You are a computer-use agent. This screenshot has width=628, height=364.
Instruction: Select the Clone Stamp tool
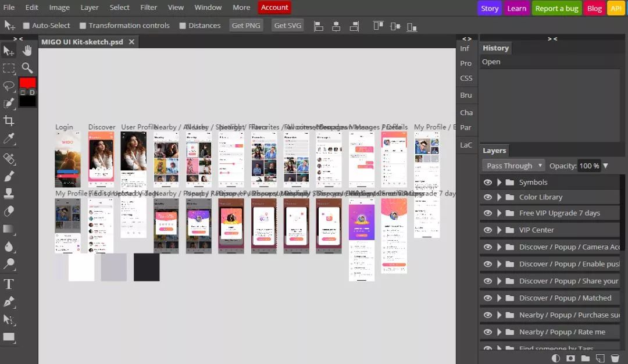8,194
